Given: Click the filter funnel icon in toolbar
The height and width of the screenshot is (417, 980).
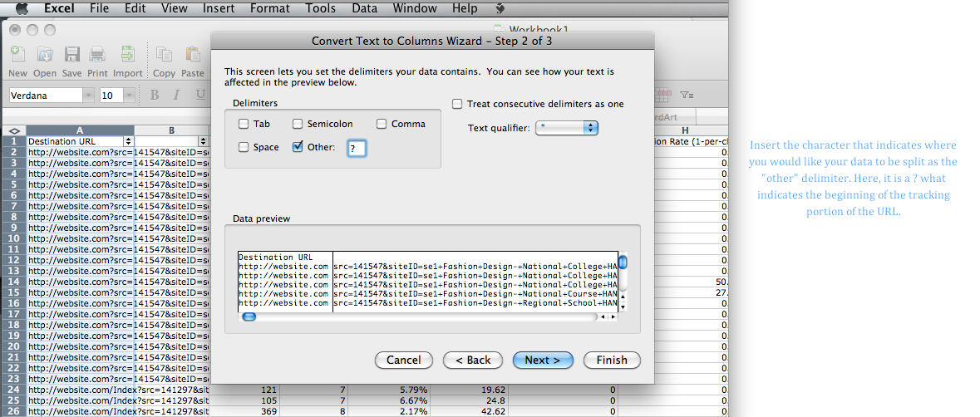Looking at the screenshot, I should pyautogui.click(x=687, y=95).
